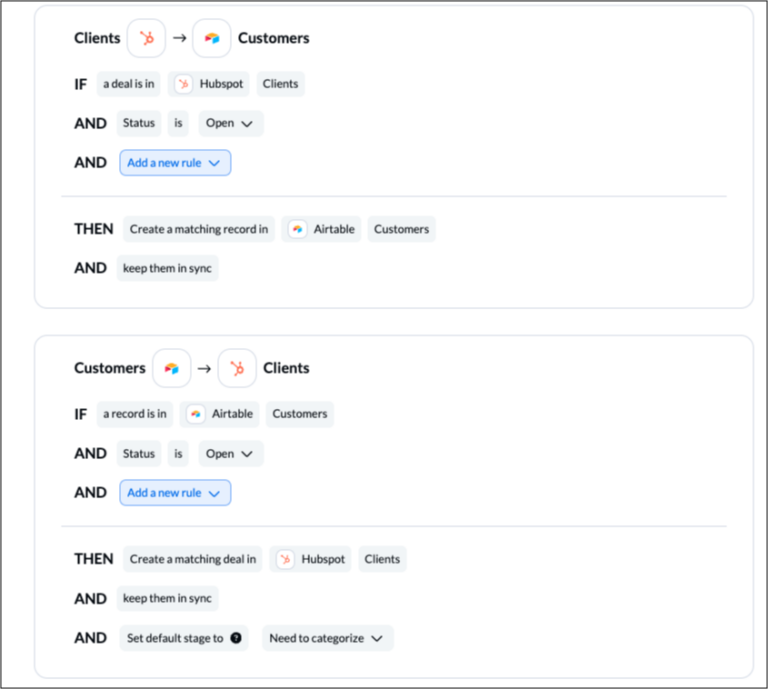Open the 'Need to categorize' stage dropdown
This screenshot has height=689, width=768.
click(328, 638)
